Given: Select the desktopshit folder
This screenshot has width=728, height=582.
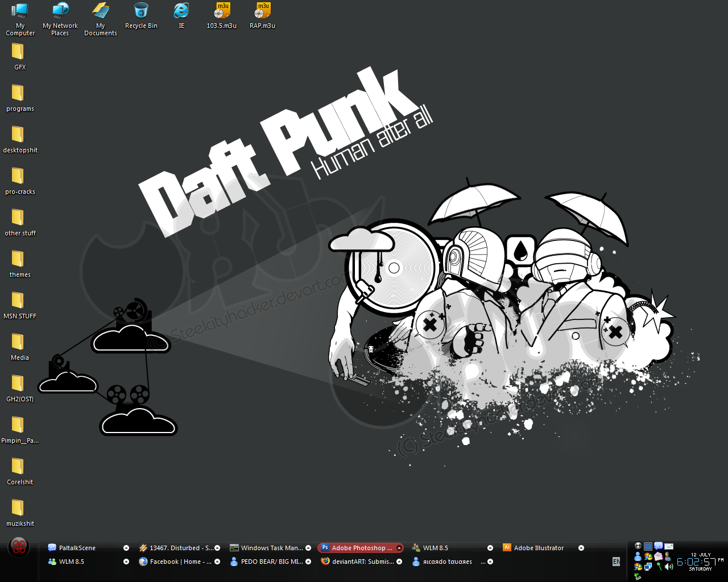Looking at the screenshot, I should tap(20, 140).
